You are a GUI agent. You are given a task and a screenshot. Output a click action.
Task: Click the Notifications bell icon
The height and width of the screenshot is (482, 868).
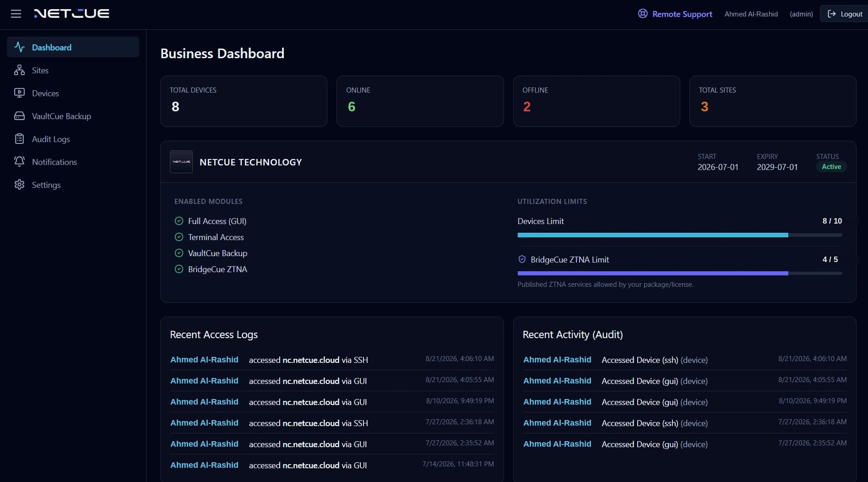19,162
